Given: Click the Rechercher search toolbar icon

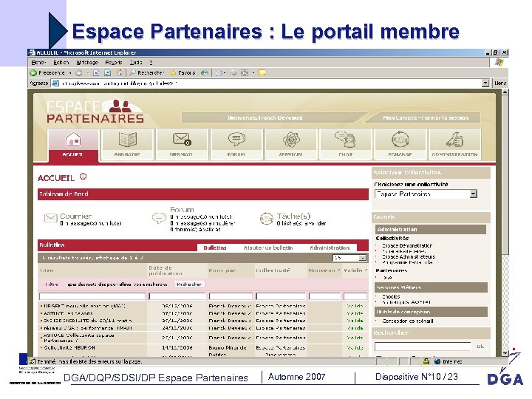Looking at the screenshot, I should click(x=133, y=72).
